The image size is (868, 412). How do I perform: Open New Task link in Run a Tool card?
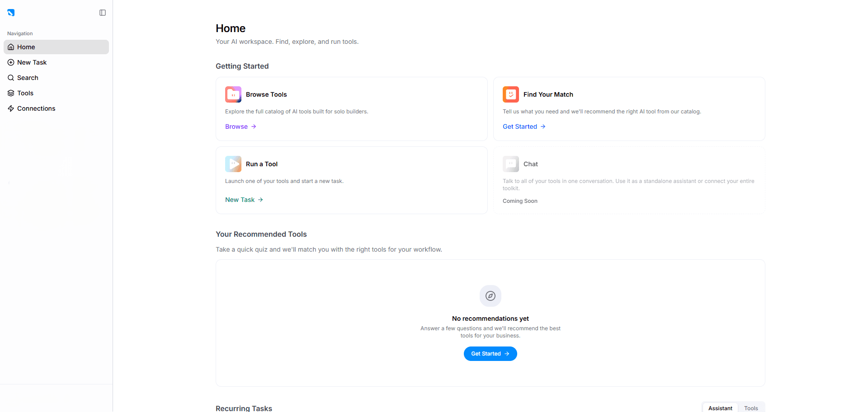point(239,200)
